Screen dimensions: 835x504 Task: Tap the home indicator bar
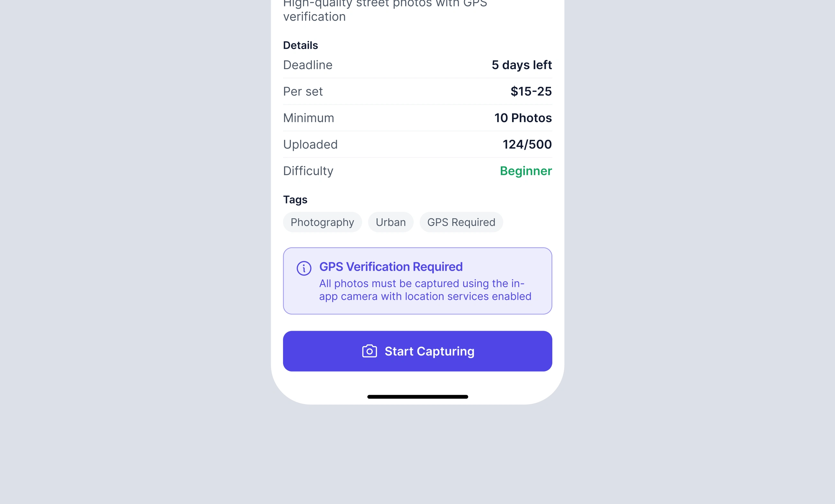(417, 397)
